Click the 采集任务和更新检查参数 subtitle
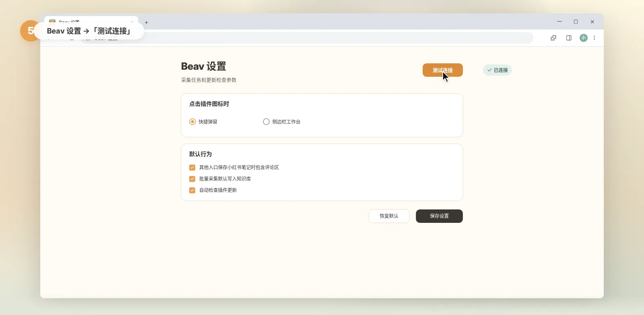This screenshot has width=644, height=315. tap(209, 80)
